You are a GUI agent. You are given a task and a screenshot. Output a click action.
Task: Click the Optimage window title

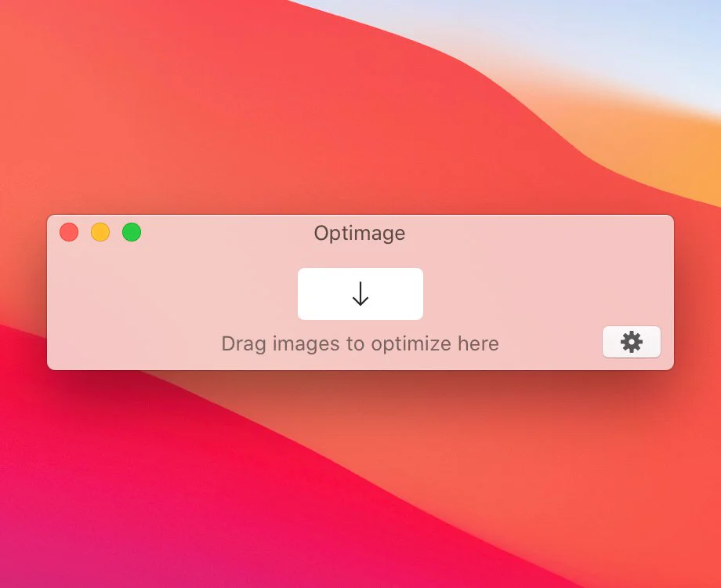360,234
